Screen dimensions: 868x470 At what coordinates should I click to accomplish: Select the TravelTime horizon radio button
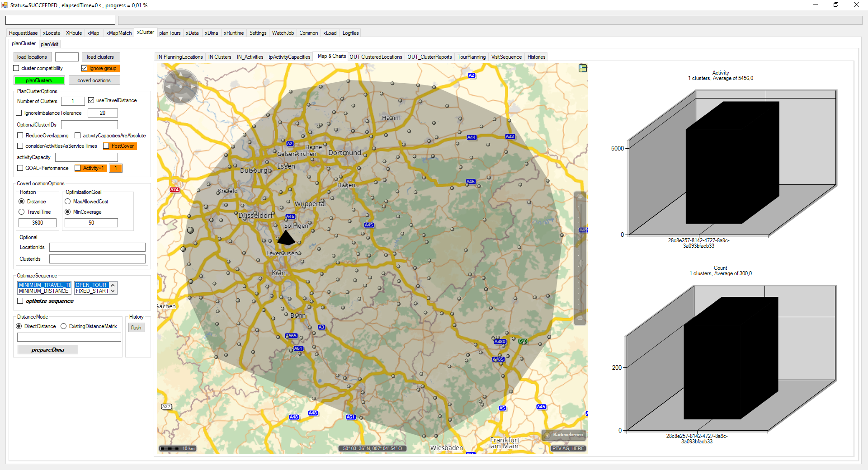(x=22, y=212)
